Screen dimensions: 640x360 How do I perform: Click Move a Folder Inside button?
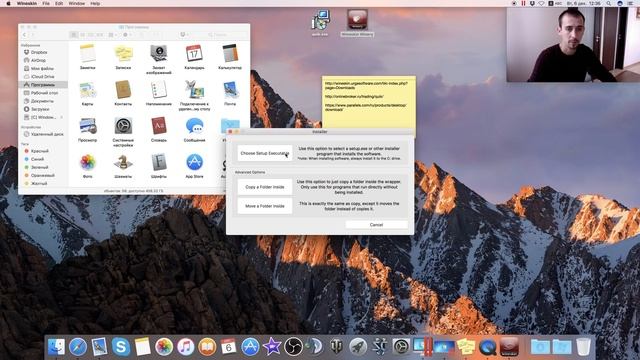[x=264, y=206]
